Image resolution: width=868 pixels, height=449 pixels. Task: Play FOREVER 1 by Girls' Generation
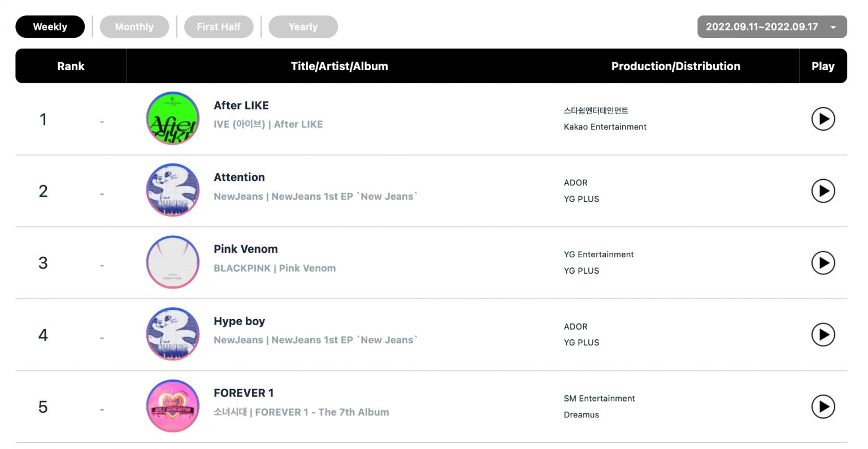(823, 407)
